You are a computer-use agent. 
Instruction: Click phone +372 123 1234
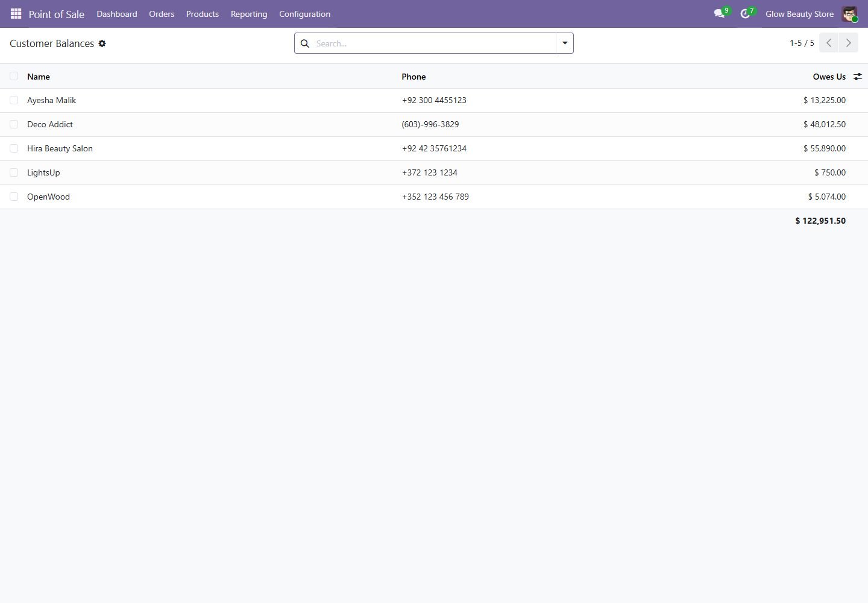pos(430,172)
